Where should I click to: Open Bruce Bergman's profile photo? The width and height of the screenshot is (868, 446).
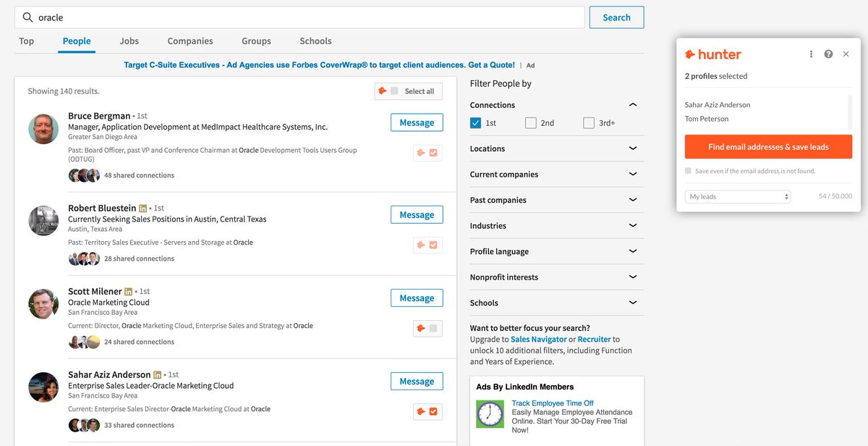tap(43, 128)
